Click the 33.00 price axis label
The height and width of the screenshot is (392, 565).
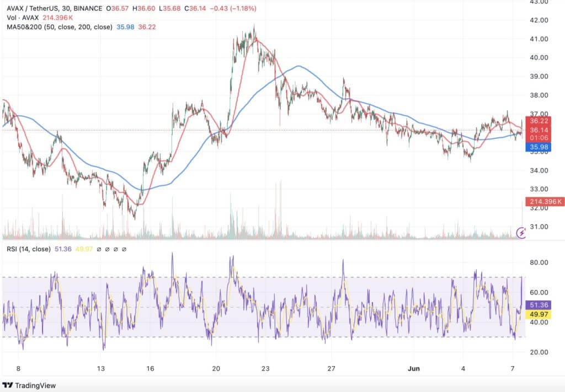coord(539,189)
